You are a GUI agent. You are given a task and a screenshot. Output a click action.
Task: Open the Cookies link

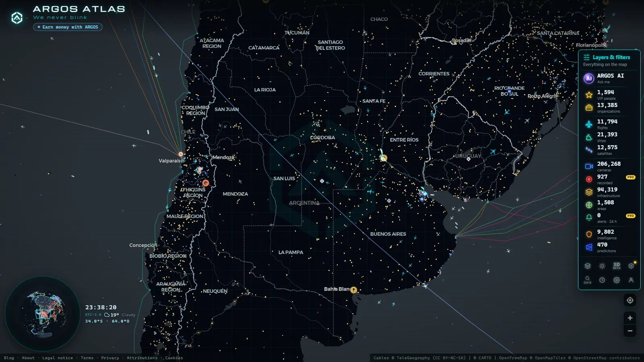coord(174,358)
